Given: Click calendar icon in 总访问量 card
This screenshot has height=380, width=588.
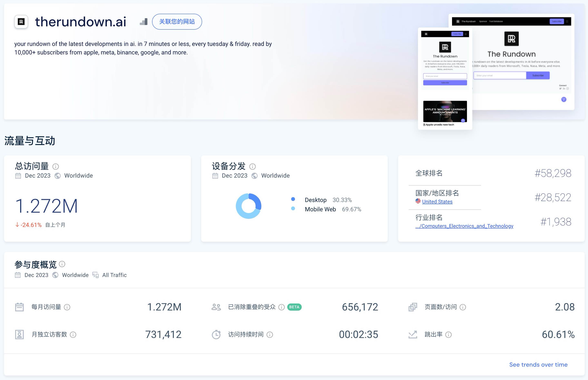Looking at the screenshot, I should coord(18,176).
